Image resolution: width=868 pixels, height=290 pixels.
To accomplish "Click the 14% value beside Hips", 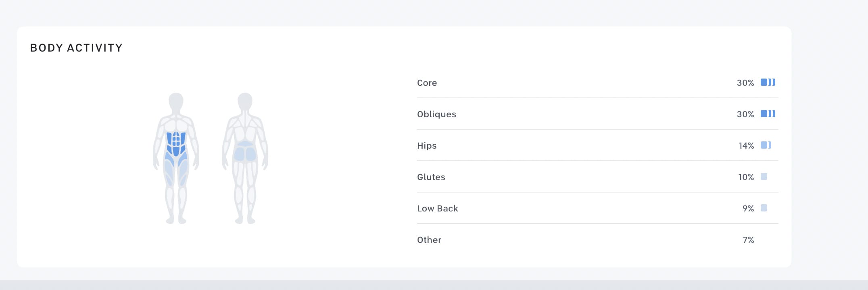I will pyautogui.click(x=746, y=146).
